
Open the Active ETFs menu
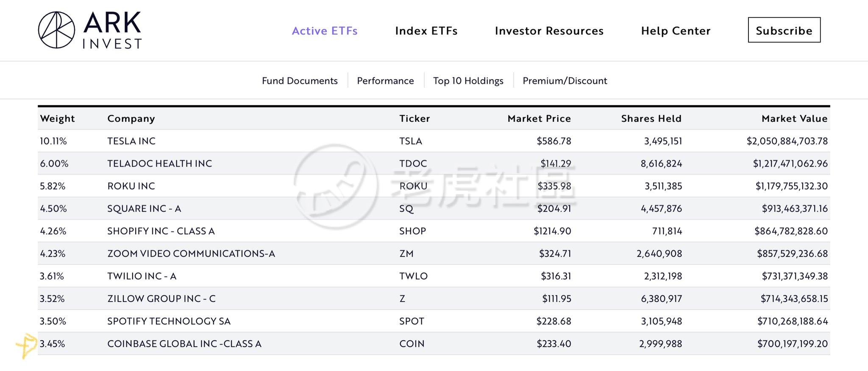(x=325, y=31)
